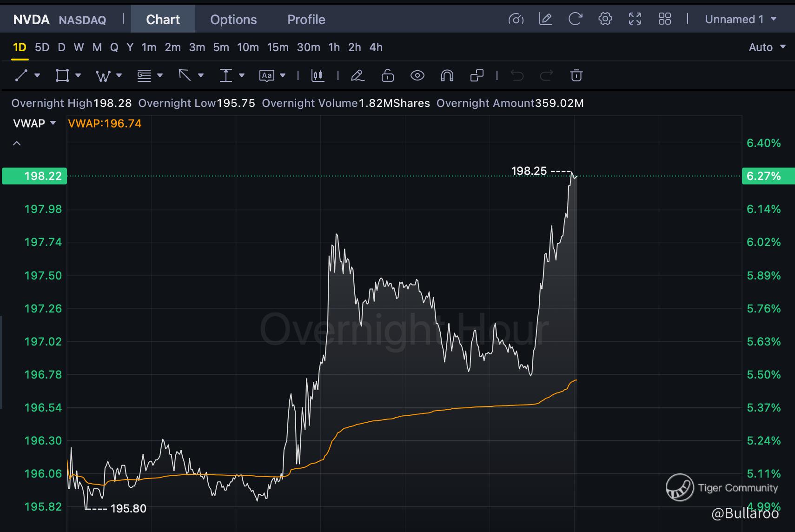Viewport: 795px width, 532px height.
Task: Select the 5m interval
Action: point(221,47)
